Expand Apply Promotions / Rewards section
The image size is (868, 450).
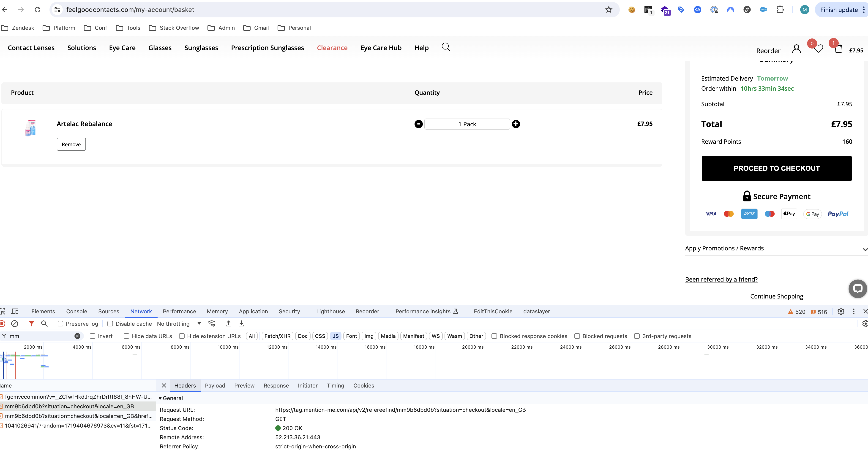click(776, 248)
